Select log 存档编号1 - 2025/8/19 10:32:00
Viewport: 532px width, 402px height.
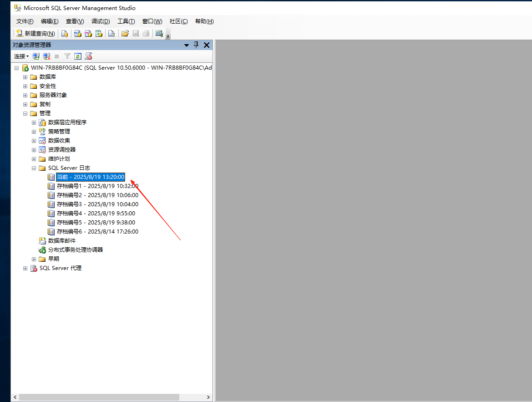[x=97, y=186]
